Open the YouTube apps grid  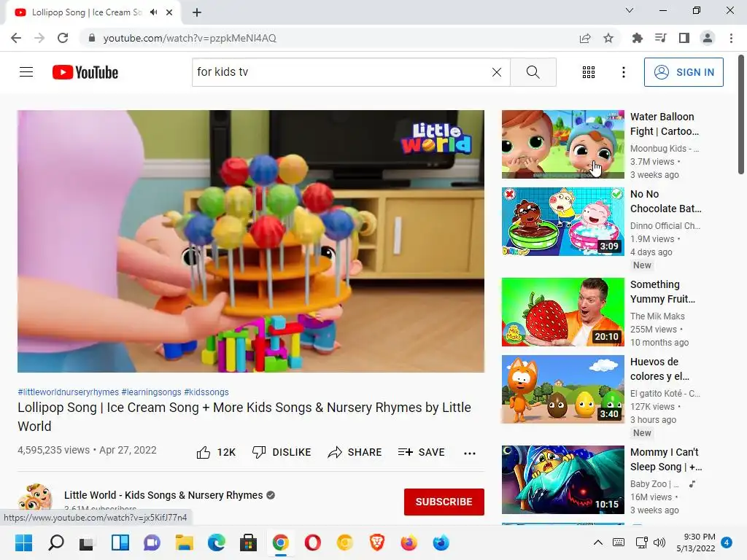tap(589, 72)
